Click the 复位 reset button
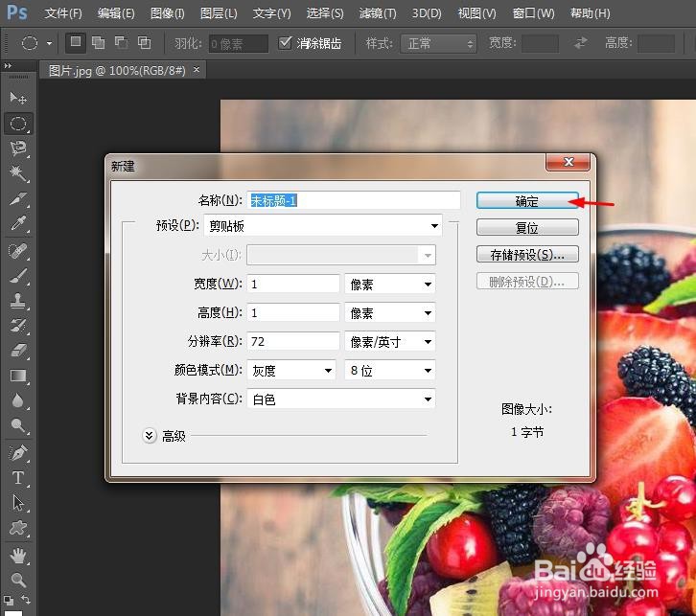The width and height of the screenshot is (696, 616). click(x=527, y=227)
